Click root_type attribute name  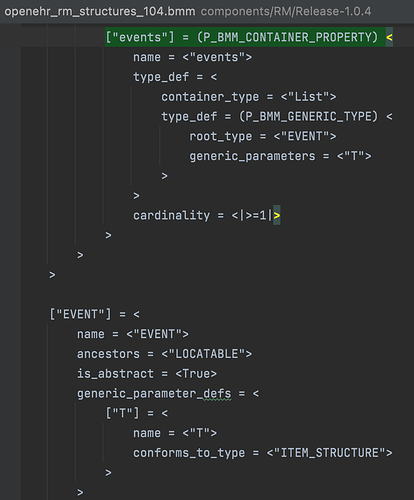point(221,136)
